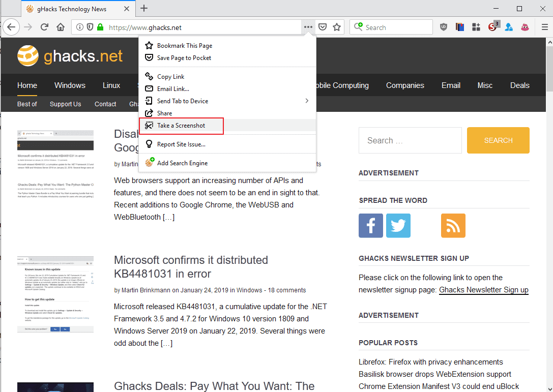The width and height of the screenshot is (553, 392).
Task: Click the search engine magnifier icon
Action: pyautogui.click(x=358, y=27)
